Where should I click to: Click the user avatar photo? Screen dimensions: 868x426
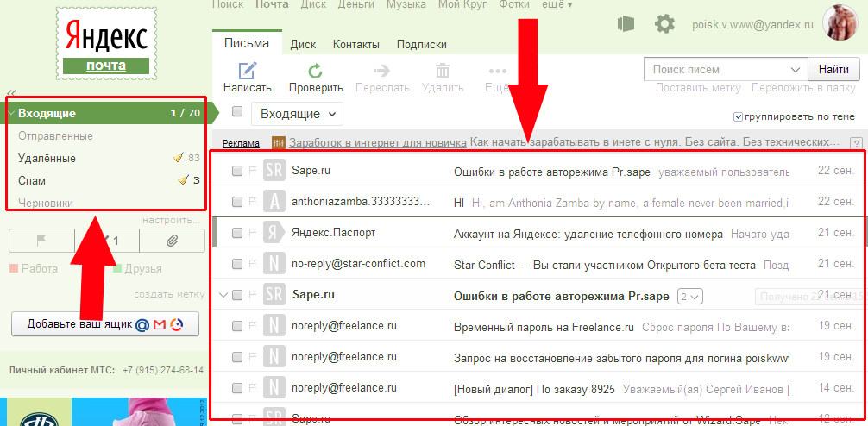click(841, 22)
